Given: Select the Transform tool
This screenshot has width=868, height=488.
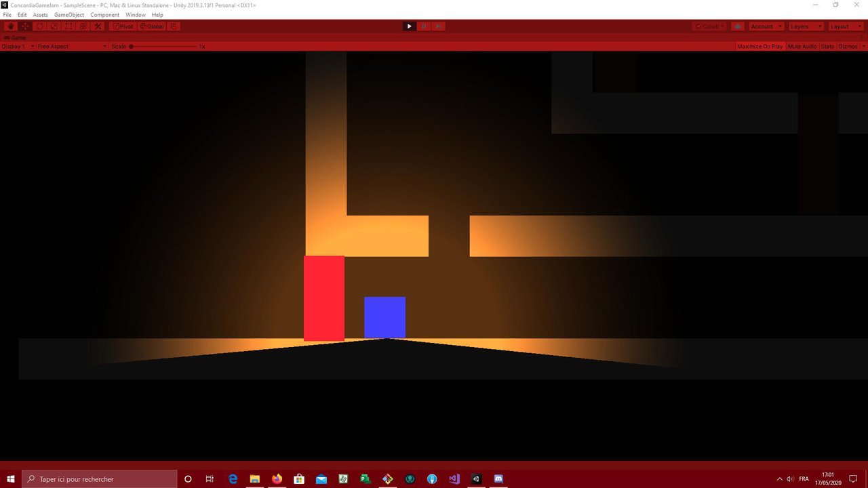Looking at the screenshot, I should 83,26.
